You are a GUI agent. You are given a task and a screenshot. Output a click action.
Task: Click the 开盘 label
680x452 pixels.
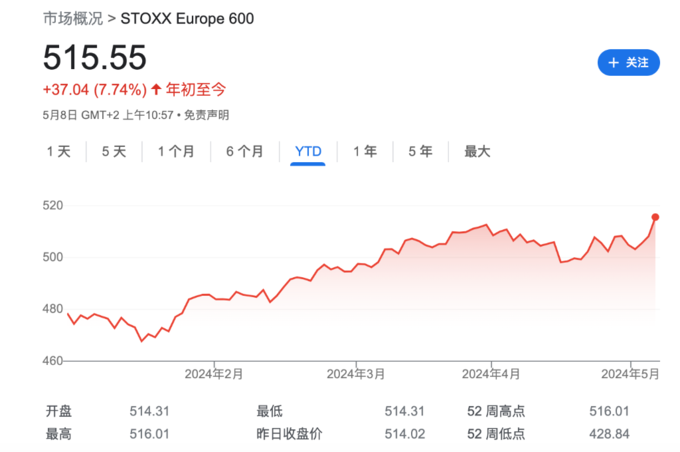click(x=59, y=411)
